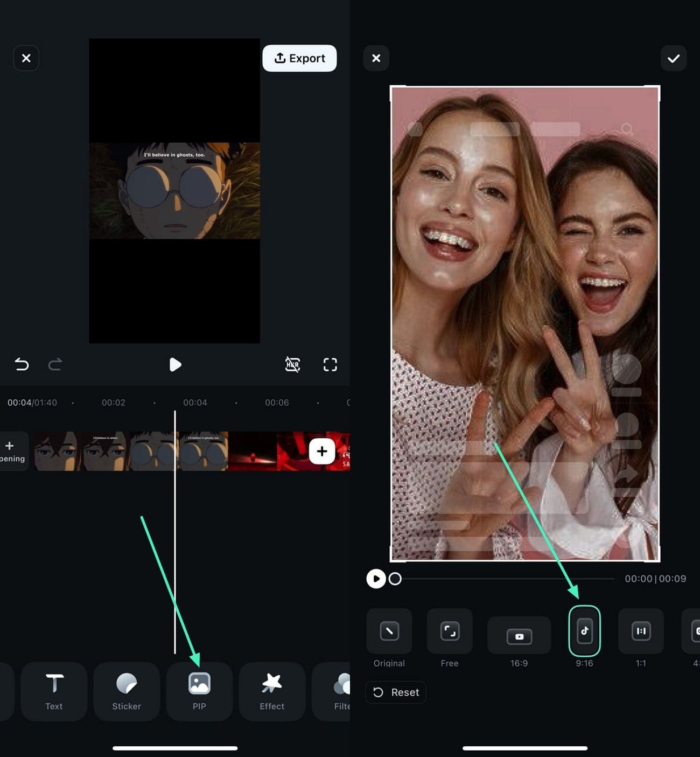Screen dimensions: 700x757
Task: Select the Sticker tool
Action: pos(126,692)
